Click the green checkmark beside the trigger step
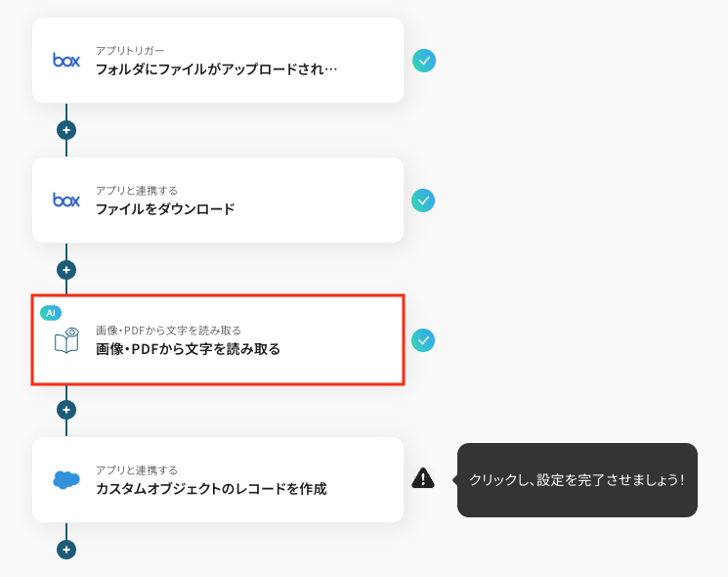 pos(424,61)
